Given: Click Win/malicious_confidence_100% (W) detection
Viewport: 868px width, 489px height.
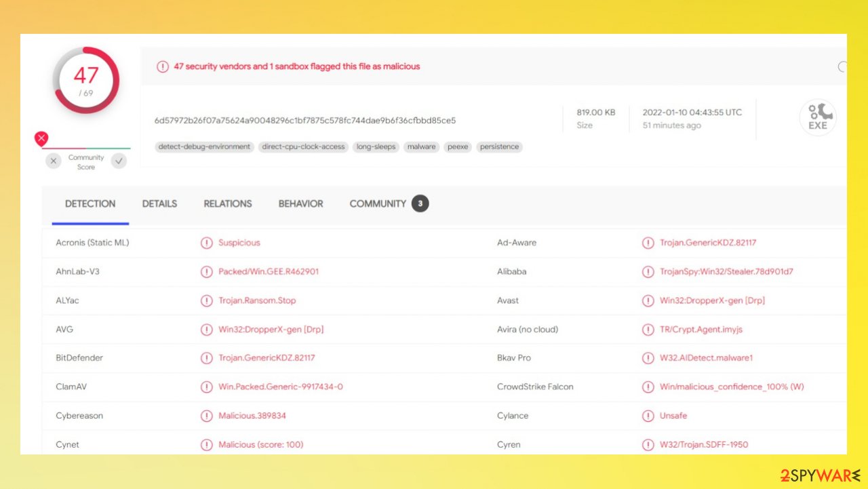Looking at the screenshot, I should point(732,387).
